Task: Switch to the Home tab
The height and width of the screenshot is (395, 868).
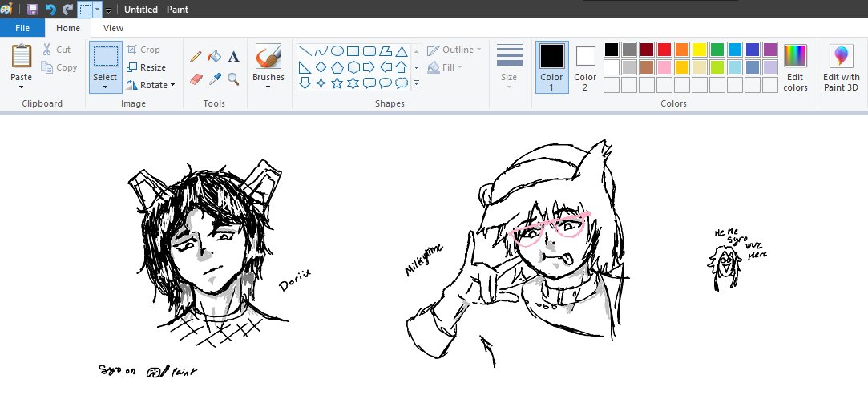Action: (x=67, y=28)
